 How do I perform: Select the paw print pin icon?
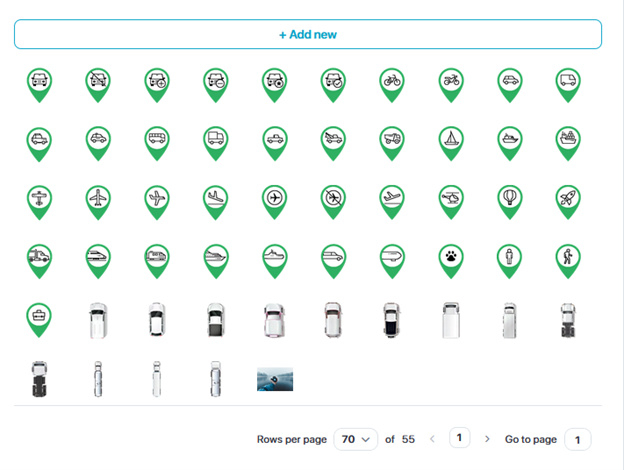tap(449, 258)
